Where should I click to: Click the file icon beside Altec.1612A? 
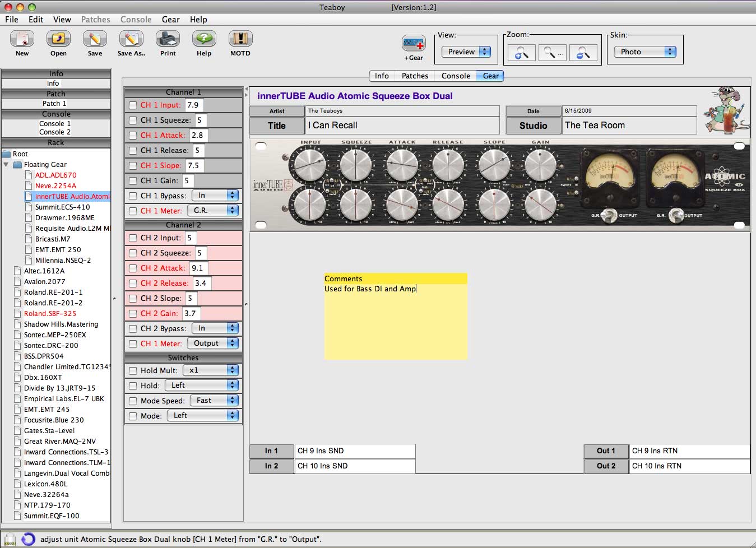tap(18, 271)
